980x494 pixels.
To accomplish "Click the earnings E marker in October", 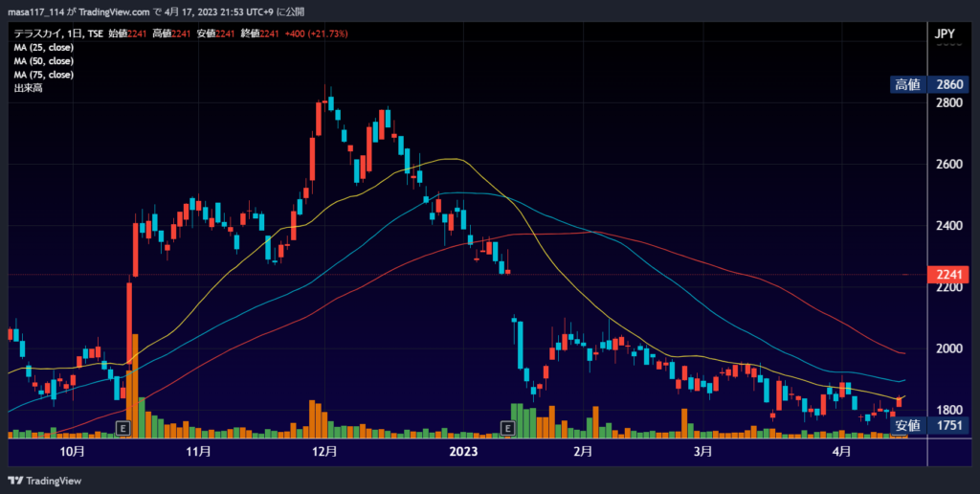I will [123, 428].
